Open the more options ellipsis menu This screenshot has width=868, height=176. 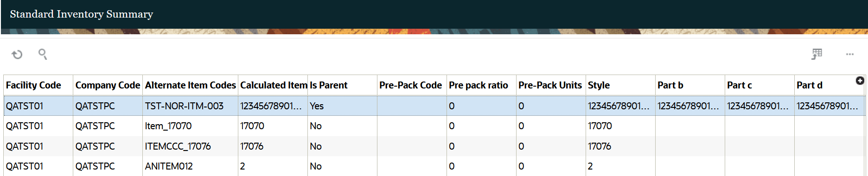849,54
